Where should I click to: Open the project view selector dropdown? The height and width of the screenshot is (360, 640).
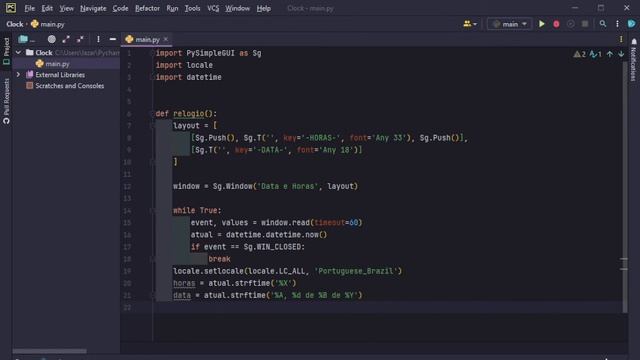pyautogui.click(x=27, y=39)
